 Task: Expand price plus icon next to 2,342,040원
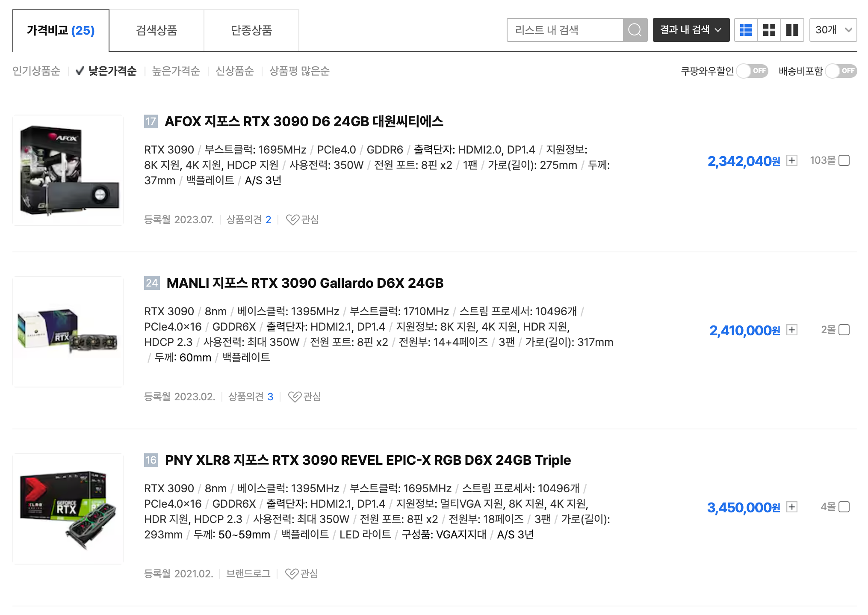pos(792,160)
